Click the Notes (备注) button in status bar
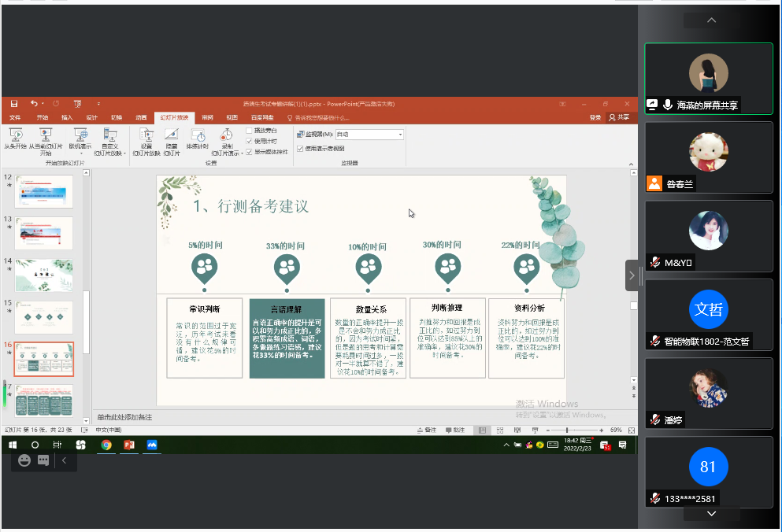Image resolution: width=782 pixels, height=532 pixels. tap(428, 430)
